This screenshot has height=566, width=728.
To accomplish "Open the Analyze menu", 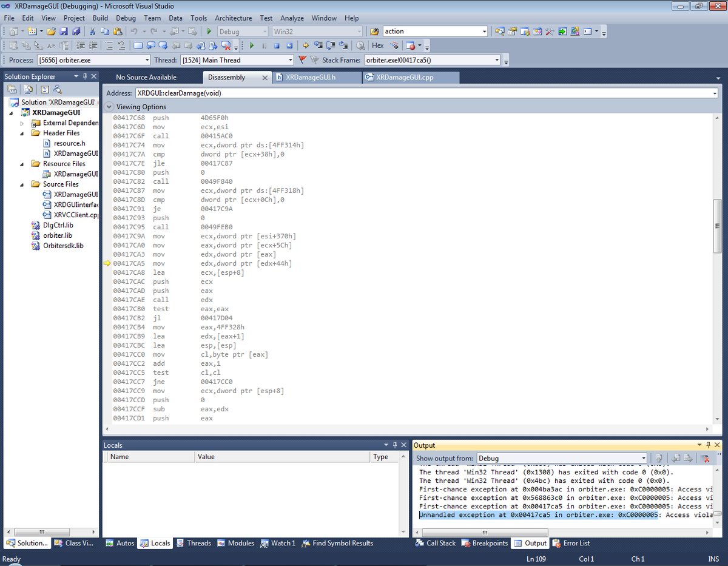I will pos(292,18).
